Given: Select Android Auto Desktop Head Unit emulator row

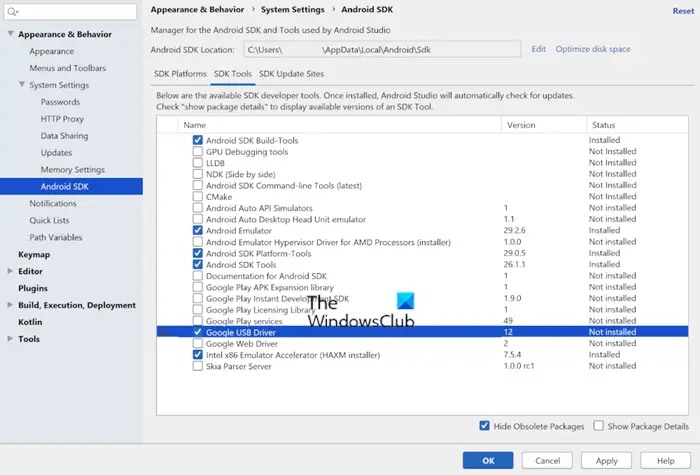Looking at the screenshot, I should 422,219.
